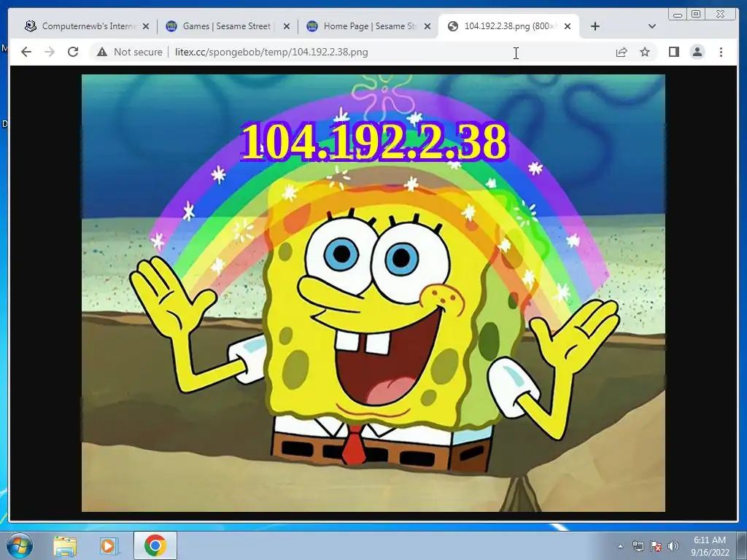Viewport: 747px width, 560px height.
Task: Reload the current page
Action: 73,52
